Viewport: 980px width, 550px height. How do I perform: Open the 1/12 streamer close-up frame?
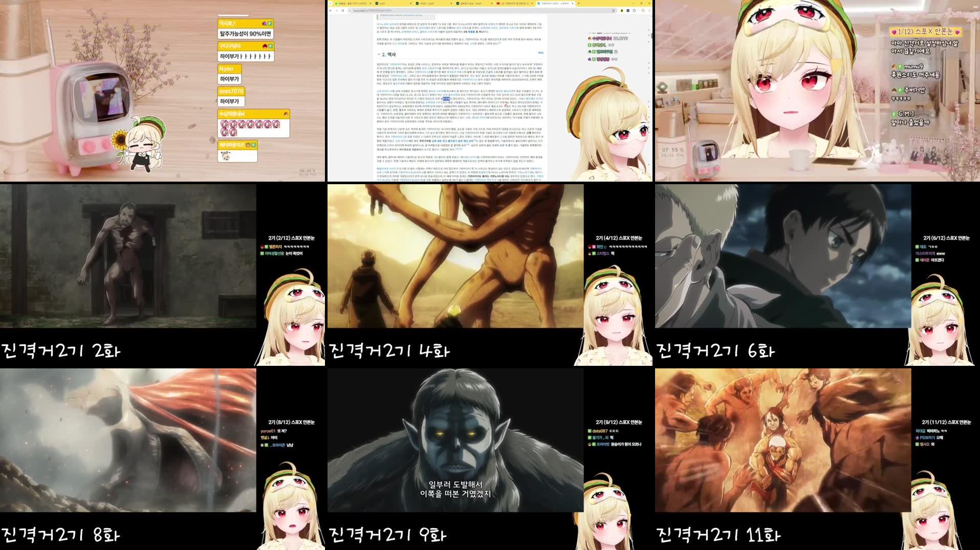[817, 91]
